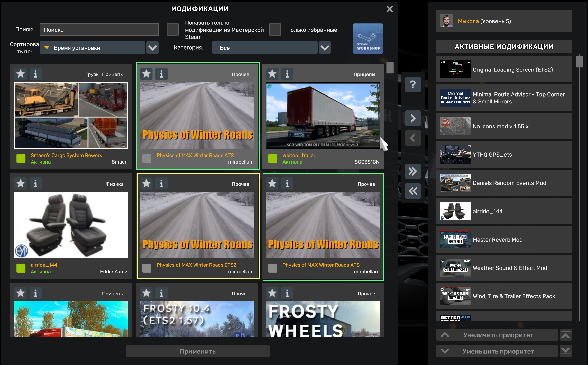Select Weather Sound & Effect Mod entry

[x=504, y=268]
